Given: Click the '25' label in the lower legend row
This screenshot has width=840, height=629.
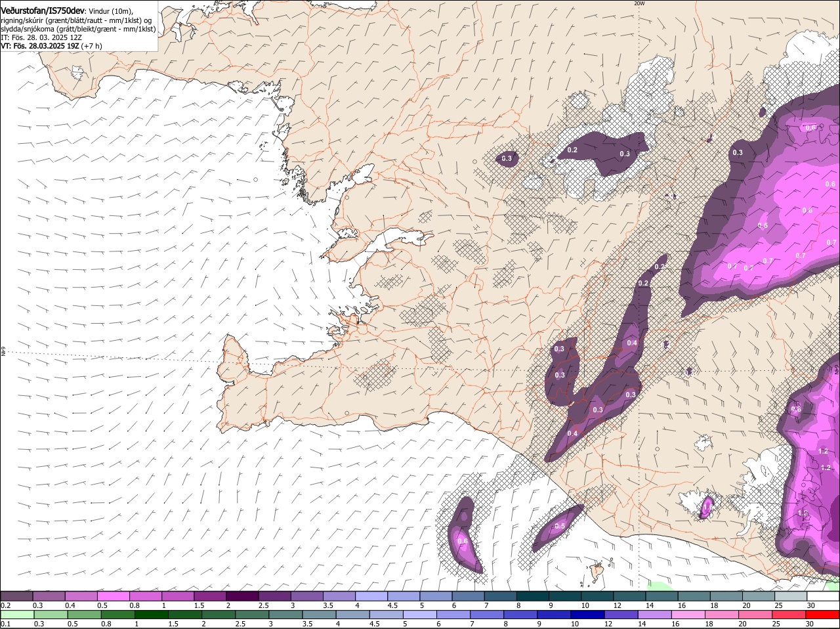Looking at the screenshot, I should click(x=776, y=624).
